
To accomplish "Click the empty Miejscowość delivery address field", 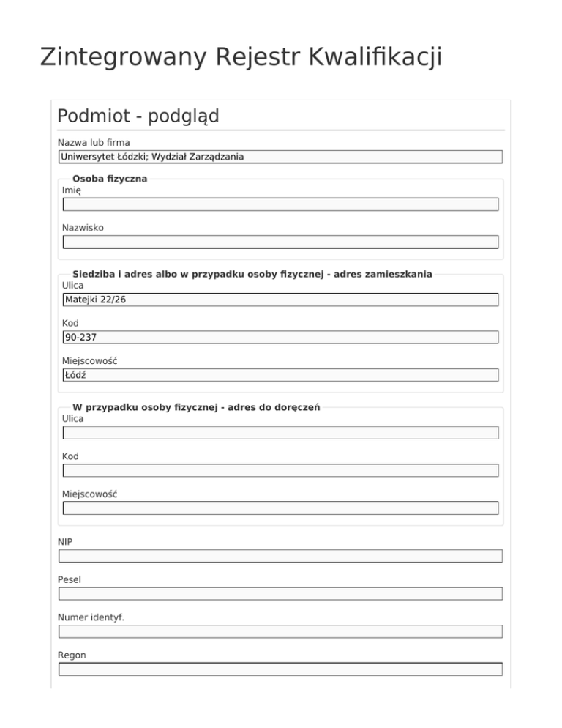I will tap(280, 508).
